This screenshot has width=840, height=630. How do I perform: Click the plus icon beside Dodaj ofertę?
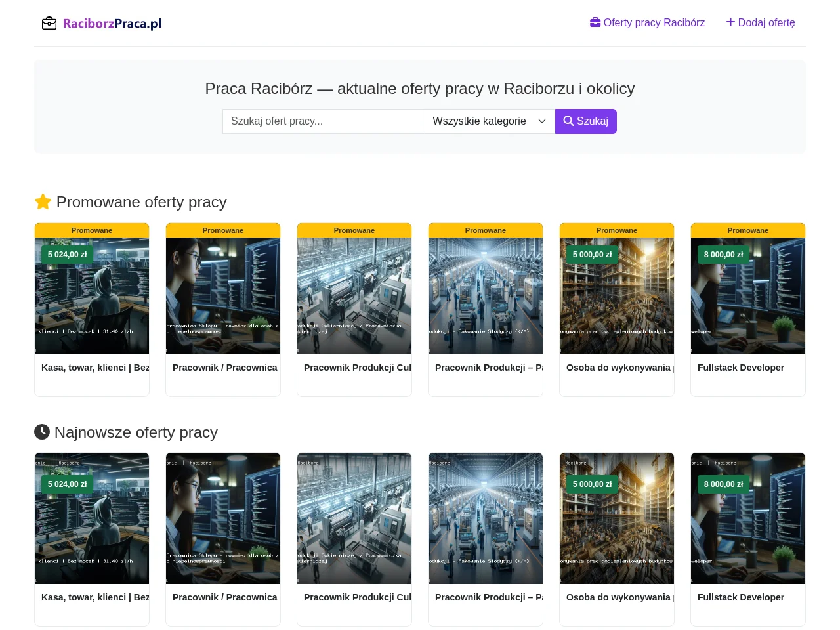(730, 22)
